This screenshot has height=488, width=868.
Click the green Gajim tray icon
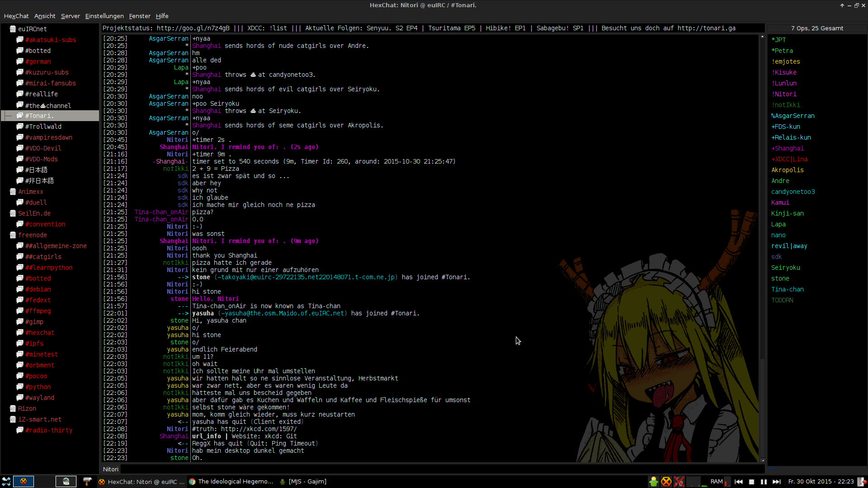[x=653, y=482]
